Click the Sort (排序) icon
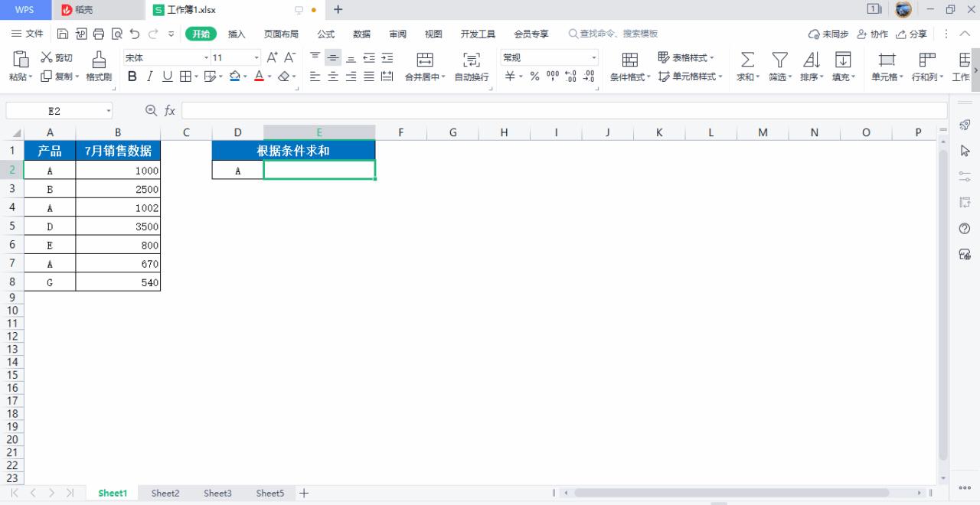Viewport: 980px width, 505px height. click(x=811, y=60)
